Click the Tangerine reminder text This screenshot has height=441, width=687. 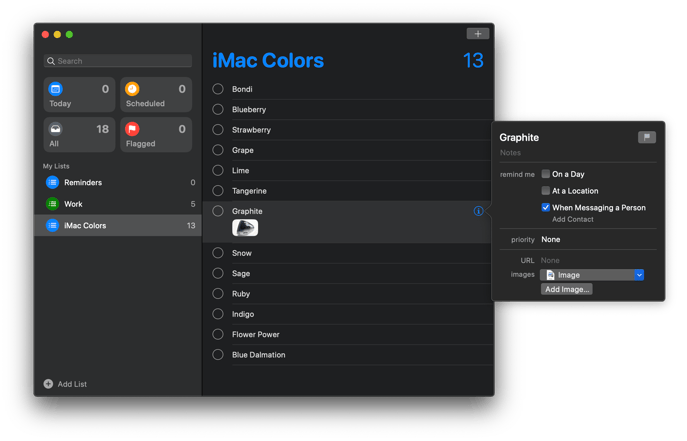click(249, 191)
